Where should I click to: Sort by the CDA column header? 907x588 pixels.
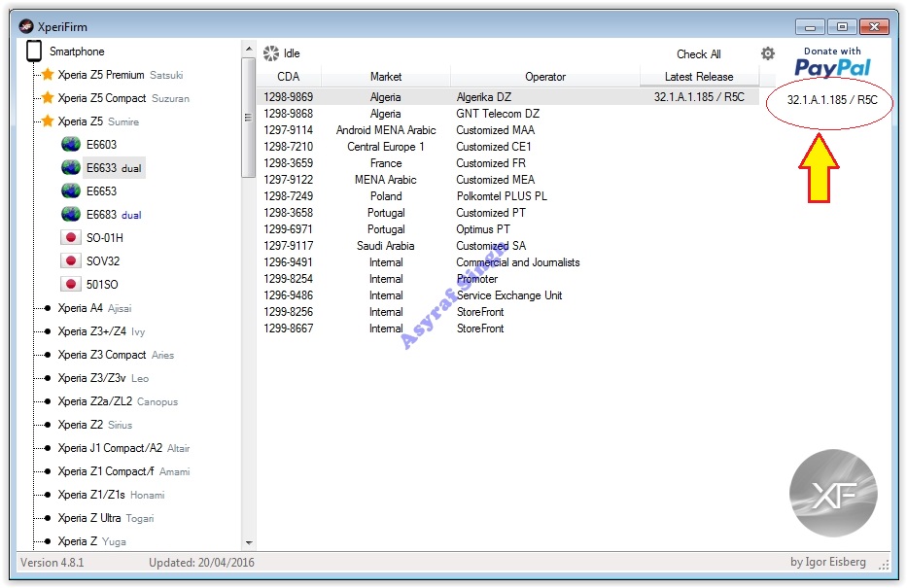(x=288, y=77)
